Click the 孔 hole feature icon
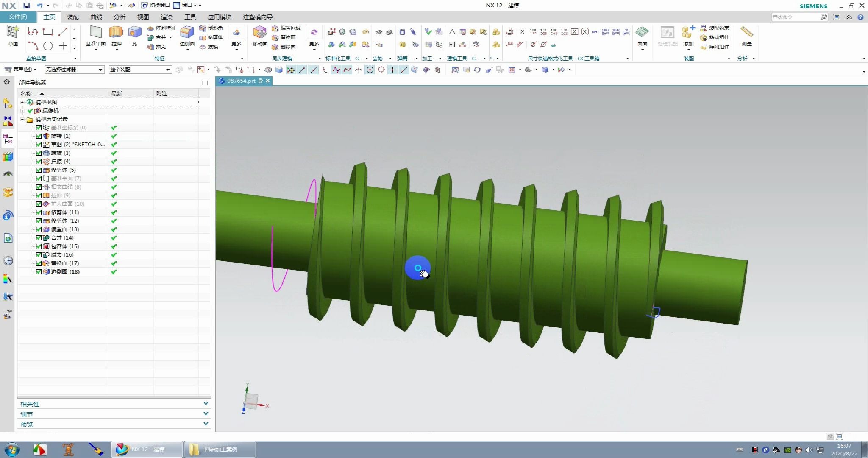Image resolution: width=868 pixels, height=458 pixels. 134,35
